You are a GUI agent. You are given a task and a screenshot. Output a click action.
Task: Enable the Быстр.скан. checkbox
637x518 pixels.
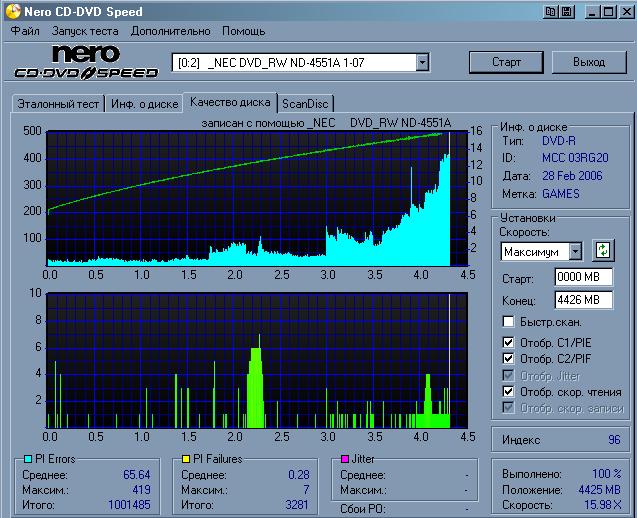pos(509,322)
